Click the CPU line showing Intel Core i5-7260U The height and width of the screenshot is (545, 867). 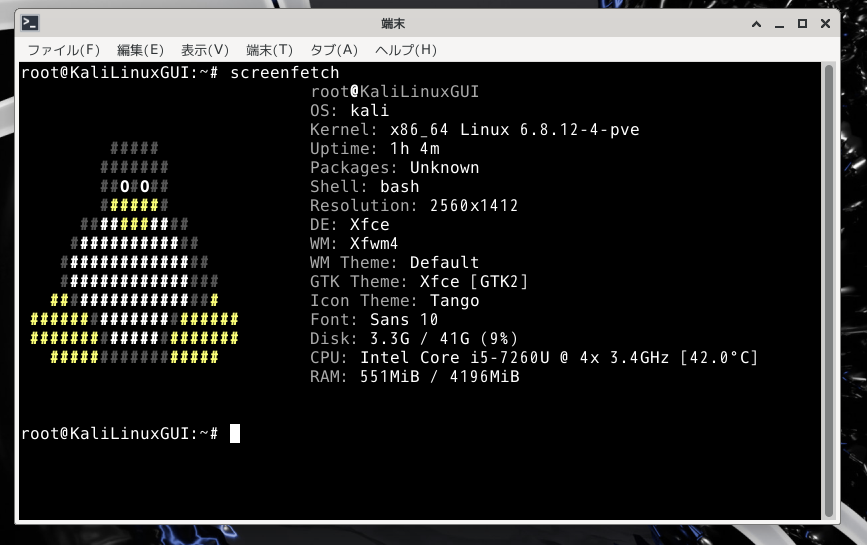534,358
